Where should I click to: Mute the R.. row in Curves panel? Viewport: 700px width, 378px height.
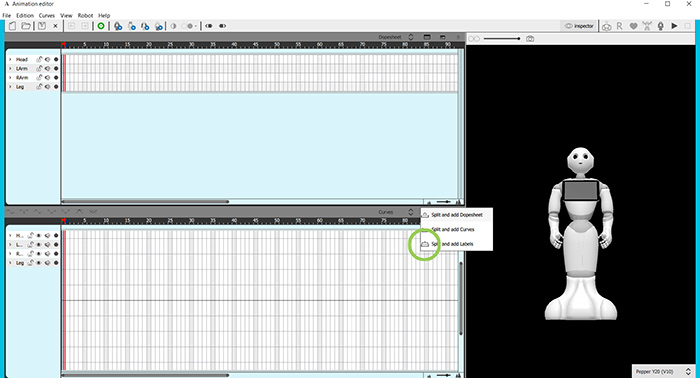point(47,253)
